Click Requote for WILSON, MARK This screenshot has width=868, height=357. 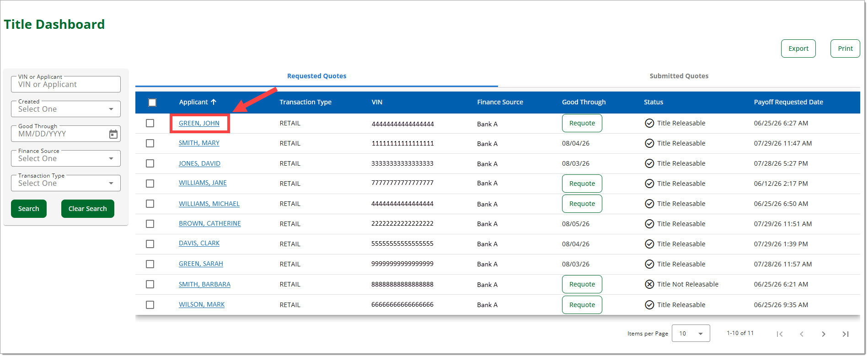[x=582, y=305]
